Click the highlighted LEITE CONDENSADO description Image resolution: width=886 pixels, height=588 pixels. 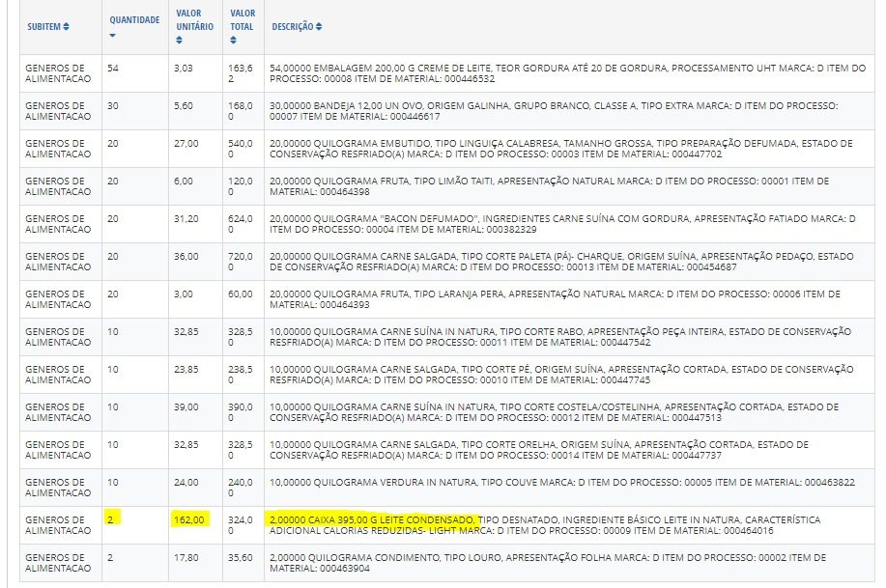pyautogui.click(x=372, y=519)
